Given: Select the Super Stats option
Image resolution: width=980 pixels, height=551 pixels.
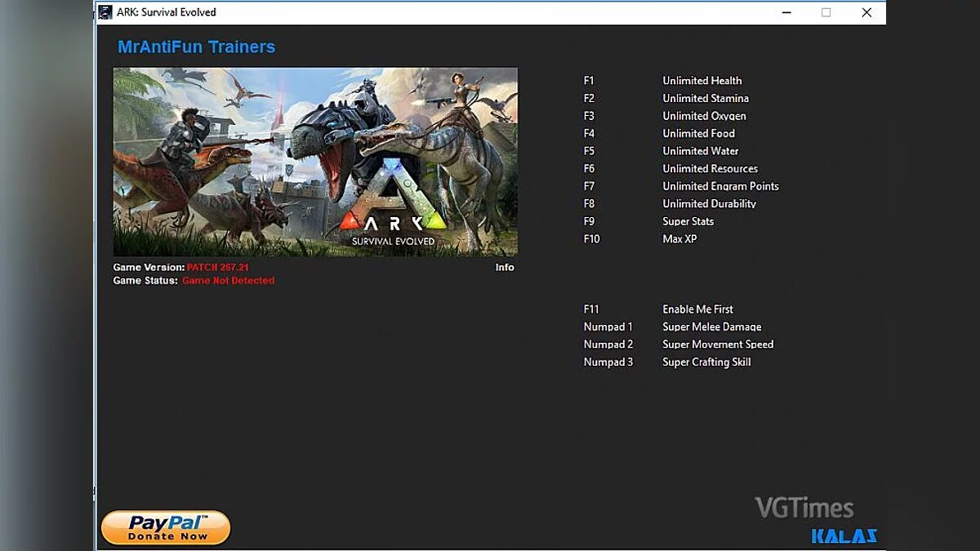Looking at the screenshot, I should pyautogui.click(x=688, y=221).
